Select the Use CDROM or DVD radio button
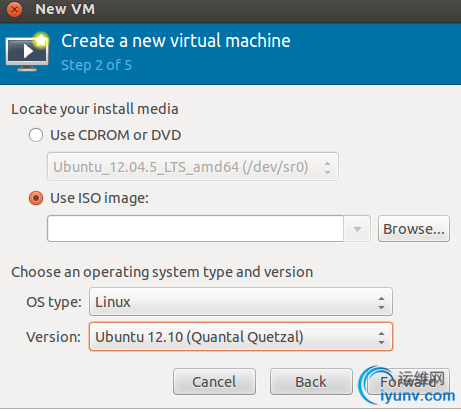 36,135
